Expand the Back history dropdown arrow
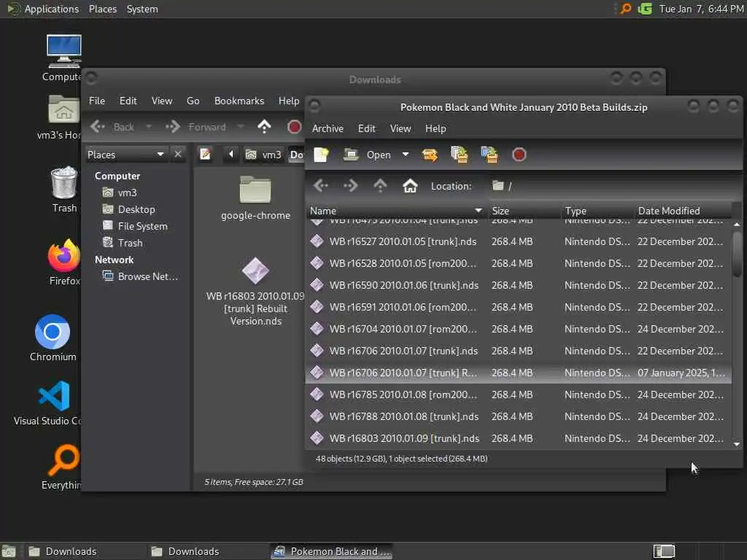Screen dimensions: 747x560 pyautogui.click(x=149, y=127)
